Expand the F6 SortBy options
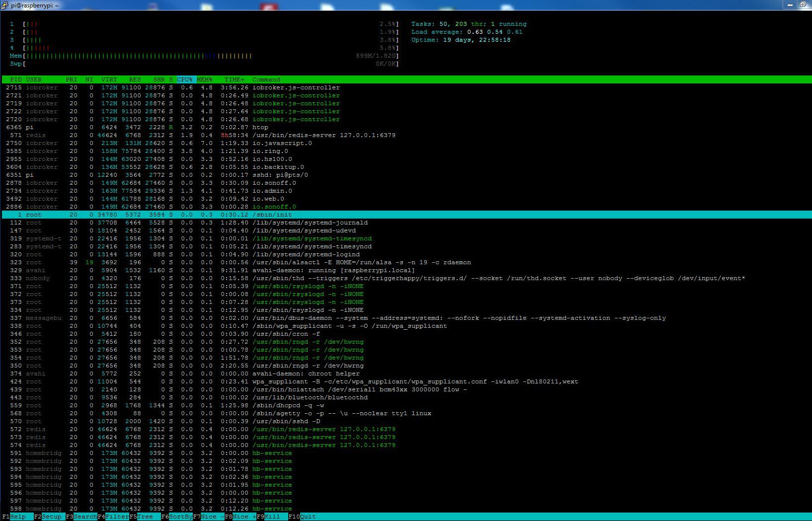This screenshot has height=521, width=812. 180,517
